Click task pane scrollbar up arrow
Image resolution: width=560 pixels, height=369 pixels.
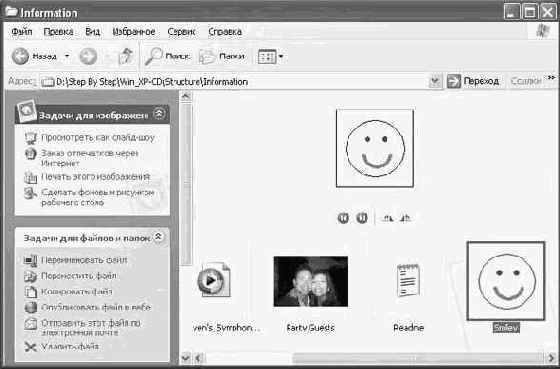pyautogui.click(x=186, y=96)
